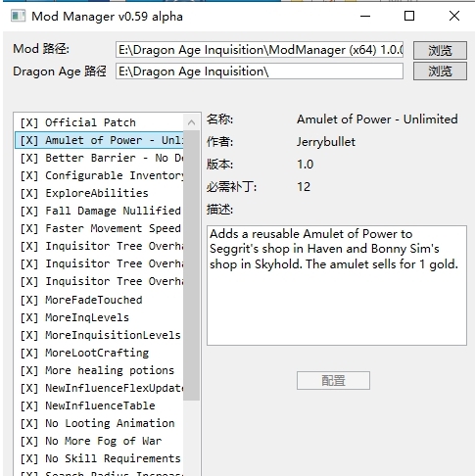Select the Configurable Inventory mod
This screenshot has width=475, height=476.
(x=100, y=175)
